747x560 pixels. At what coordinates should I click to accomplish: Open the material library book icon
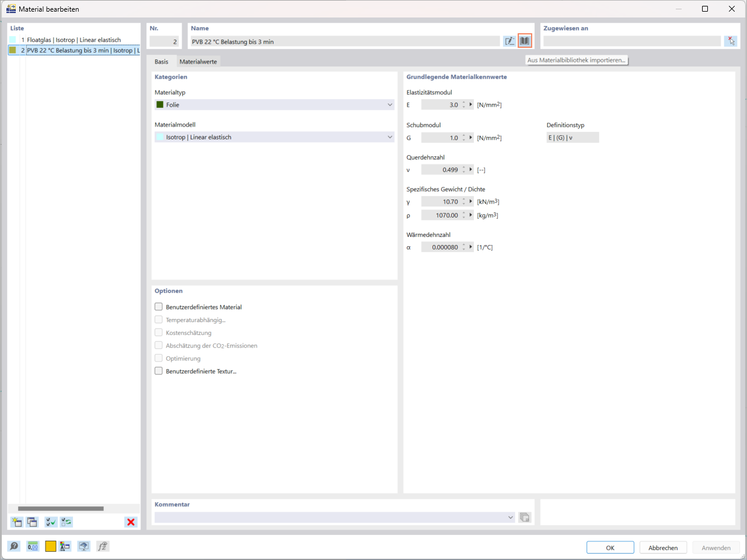(x=525, y=40)
